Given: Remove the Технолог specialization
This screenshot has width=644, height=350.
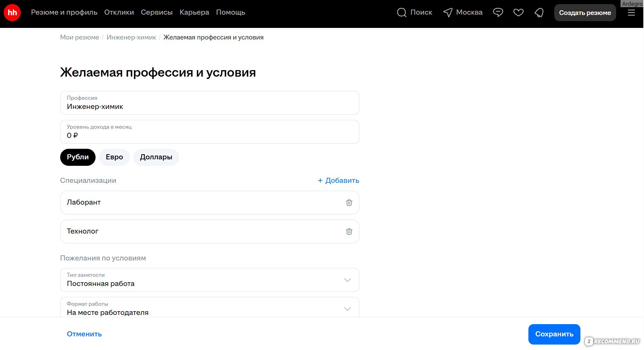Looking at the screenshot, I should pos(349,232).
